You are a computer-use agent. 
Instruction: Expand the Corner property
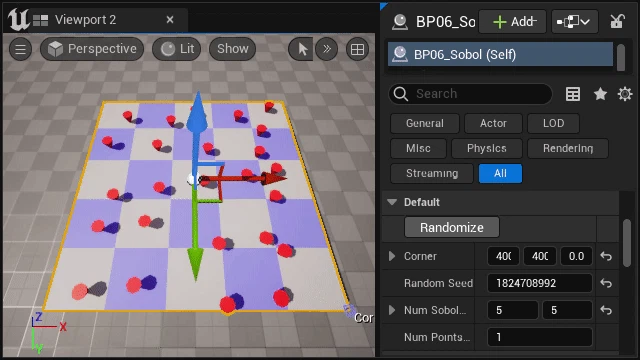coord(392,256)
